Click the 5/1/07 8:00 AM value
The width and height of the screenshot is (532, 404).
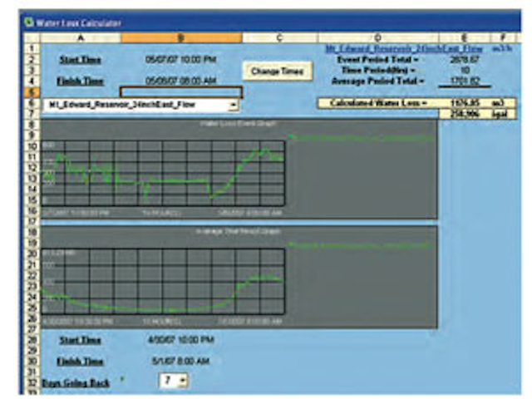180,361
